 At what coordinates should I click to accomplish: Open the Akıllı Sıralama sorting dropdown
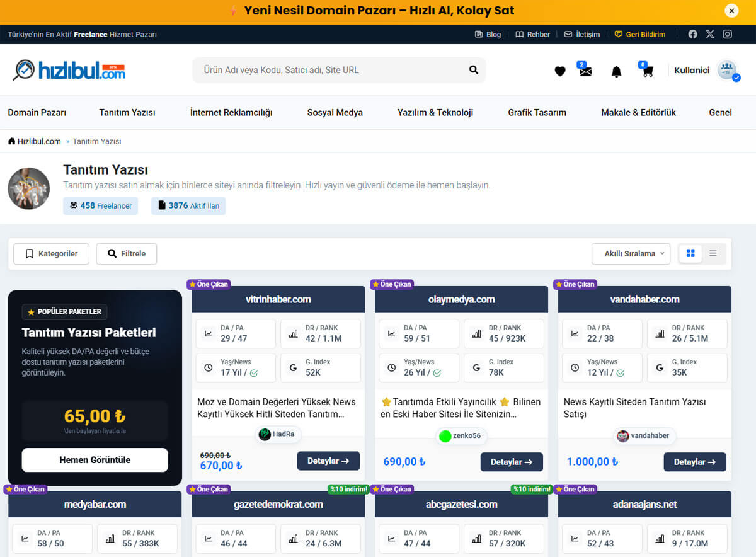[x=631, y=253]
